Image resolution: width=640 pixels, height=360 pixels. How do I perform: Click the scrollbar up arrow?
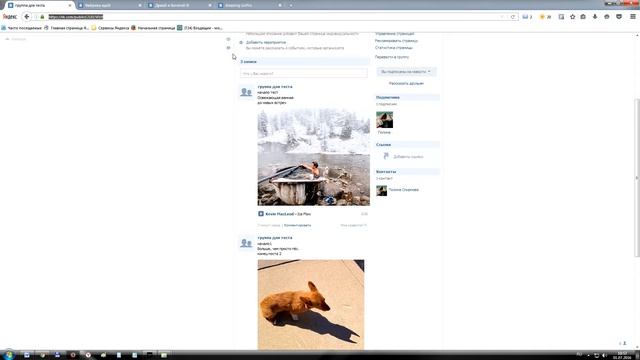(x=637, y=36)
